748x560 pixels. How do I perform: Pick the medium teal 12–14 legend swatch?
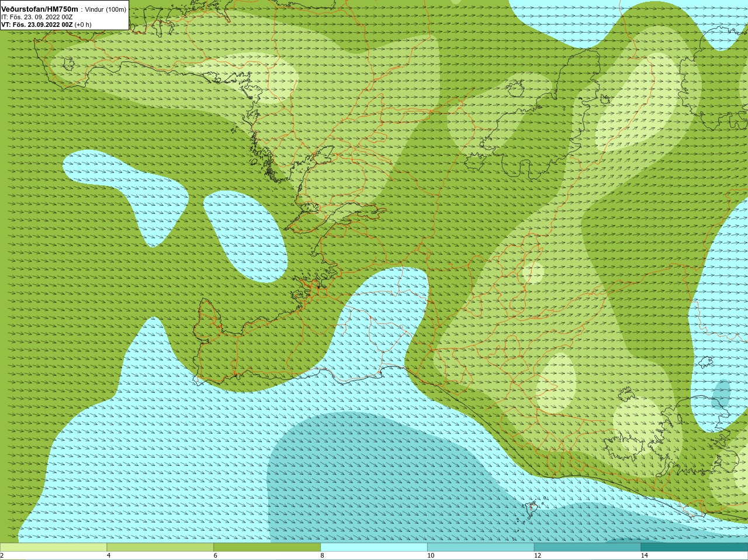point(587,547)
